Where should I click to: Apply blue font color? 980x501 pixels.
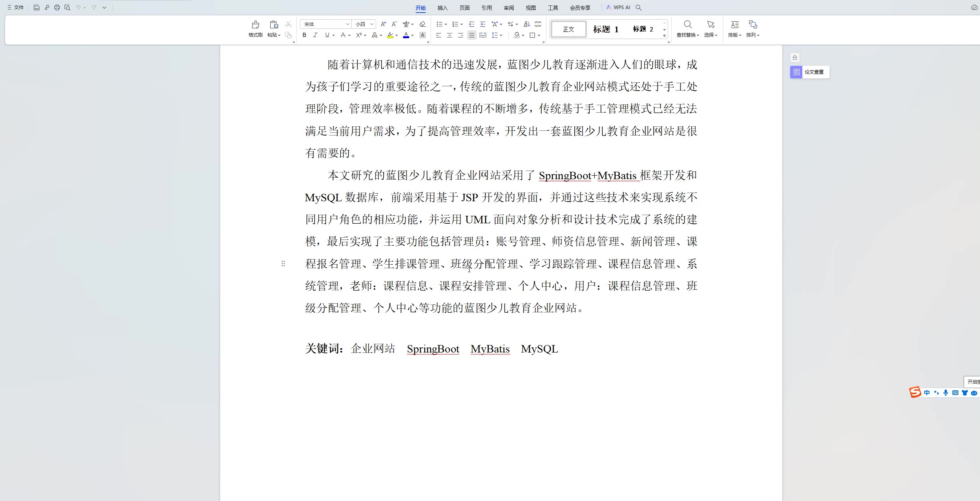tap(406, 35)
